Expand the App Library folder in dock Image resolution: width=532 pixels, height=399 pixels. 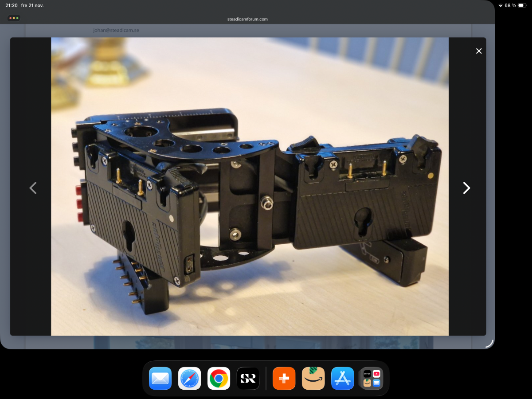point(372,378)
